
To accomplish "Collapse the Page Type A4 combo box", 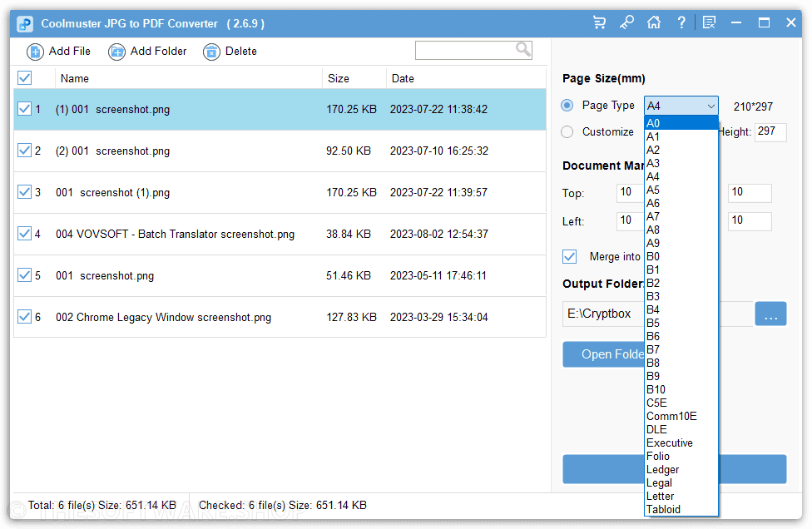I will [x=681, y=106].
